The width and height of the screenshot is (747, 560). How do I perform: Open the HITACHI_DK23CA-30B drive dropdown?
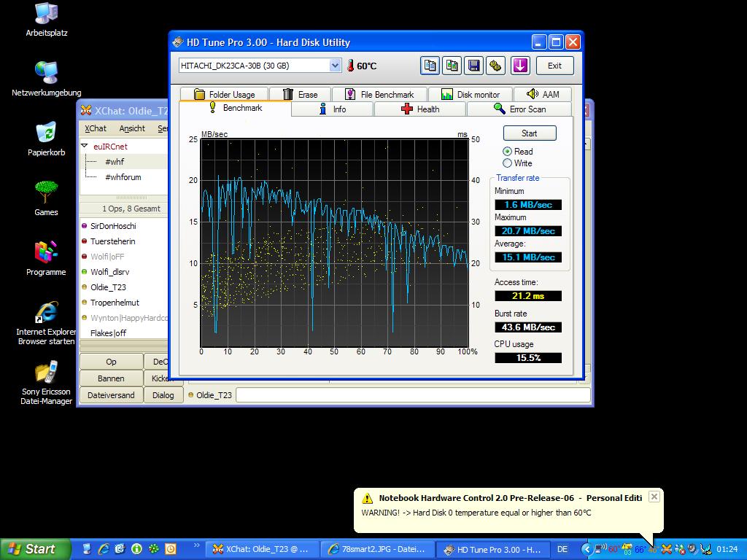coord(335,66)
